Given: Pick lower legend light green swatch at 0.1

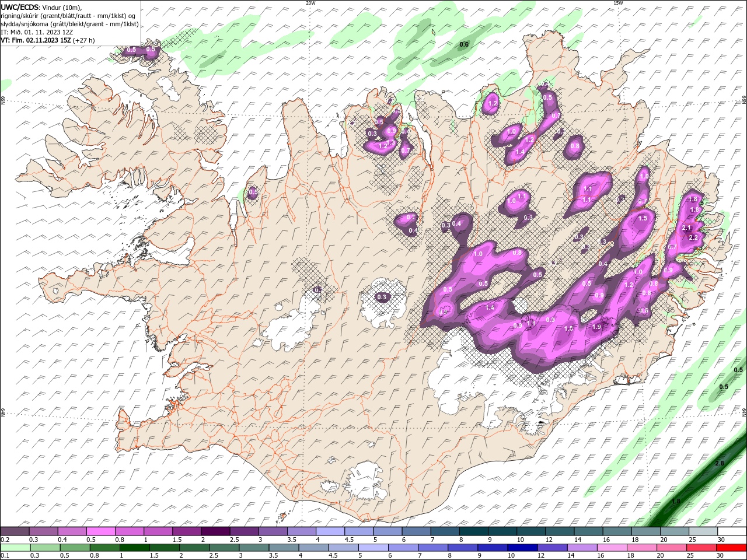Looking at the screenshot, I should (15, 548).
